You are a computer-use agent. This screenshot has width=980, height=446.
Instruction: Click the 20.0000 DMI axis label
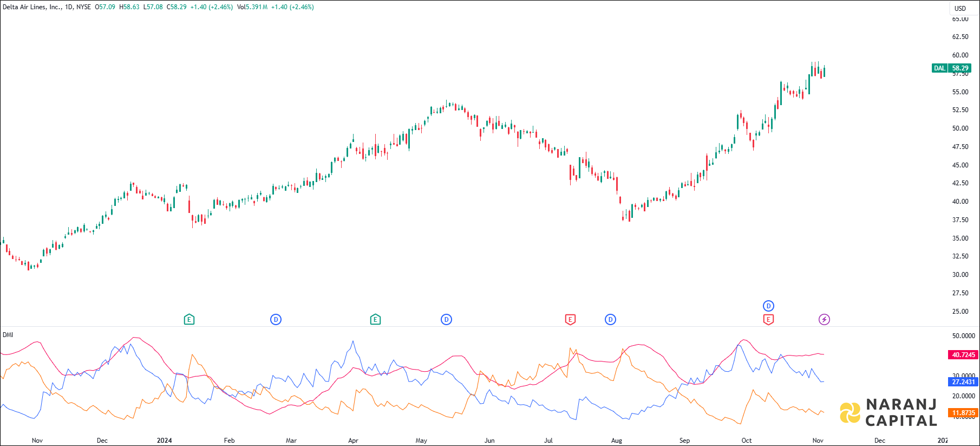(963, 396)
